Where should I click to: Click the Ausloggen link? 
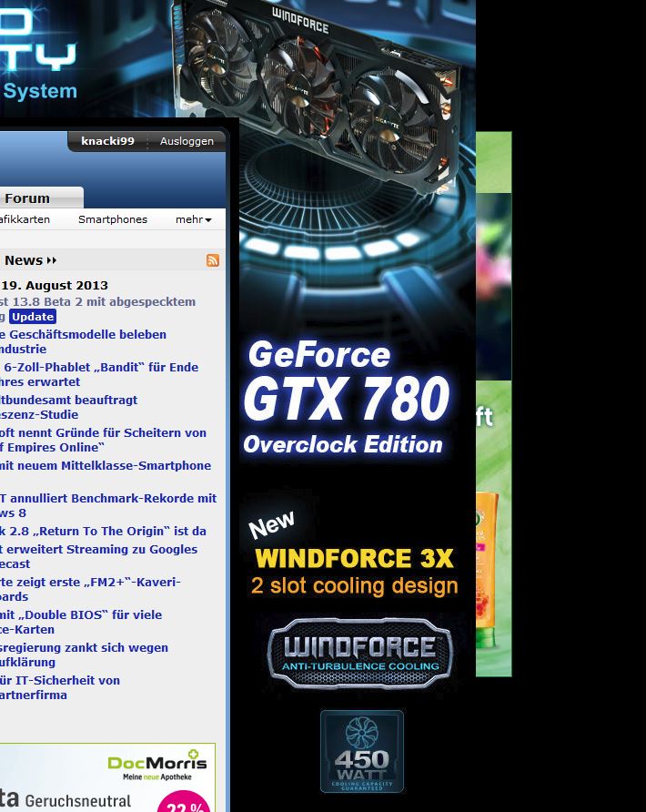187,141
